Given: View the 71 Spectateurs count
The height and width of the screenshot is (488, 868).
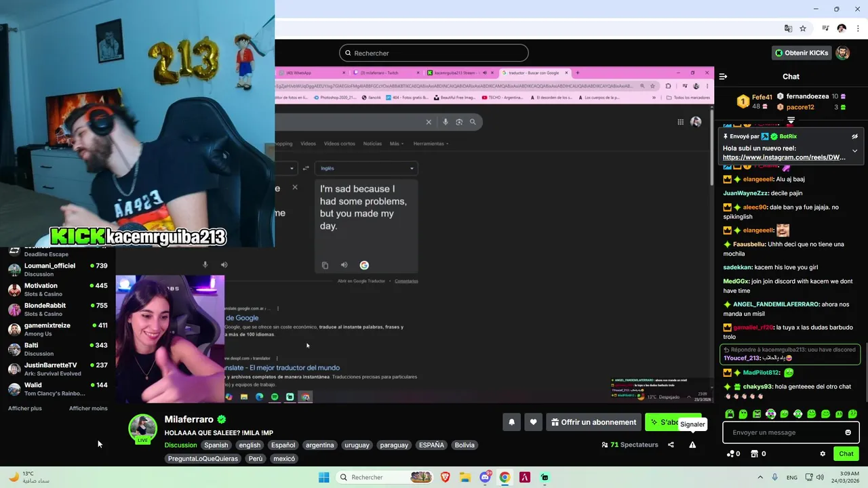Looking at the screenshot, I should [630, 445].
